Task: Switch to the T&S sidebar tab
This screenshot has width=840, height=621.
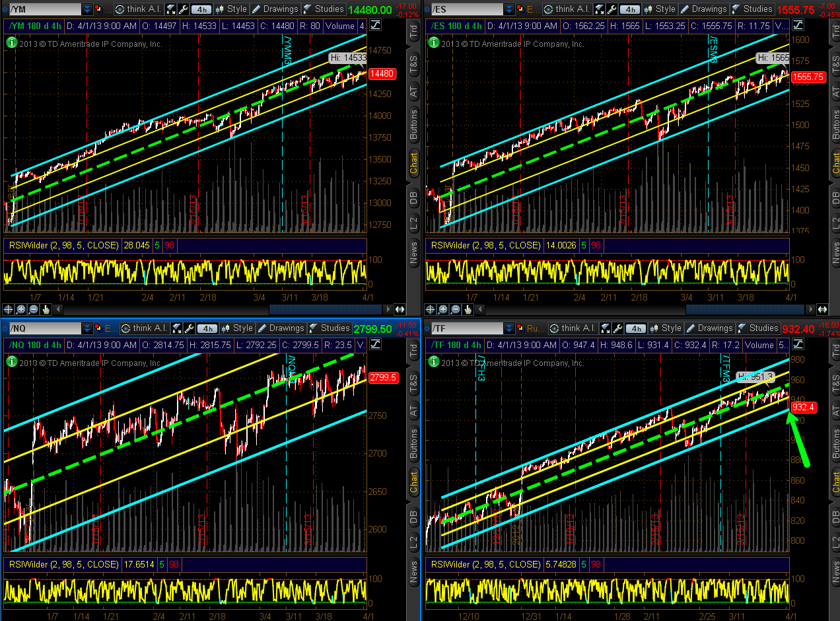Action: point(414,63)
